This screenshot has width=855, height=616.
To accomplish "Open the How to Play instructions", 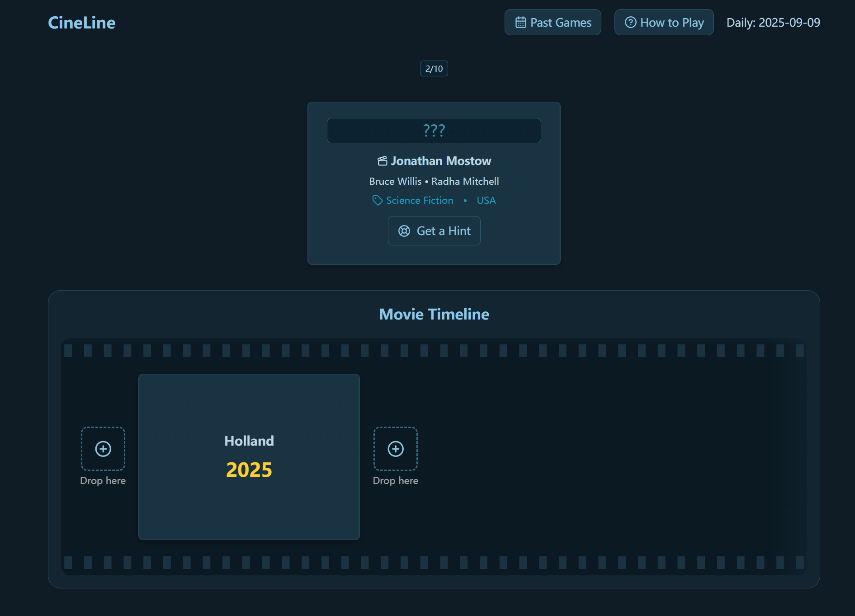I will click(x=664, y=23).
